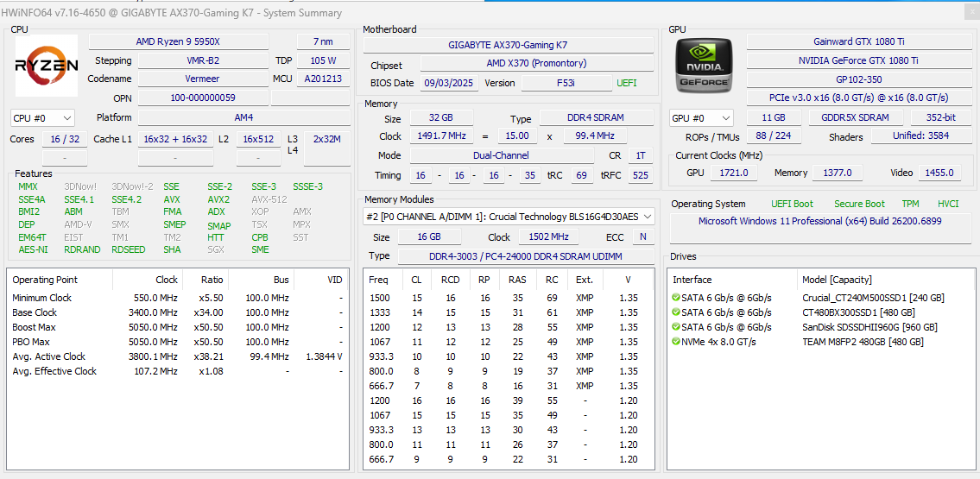Viewport: 980px width, 479px height.
Task: Open the CPU #0 selector dropdown
Action: 42,118
